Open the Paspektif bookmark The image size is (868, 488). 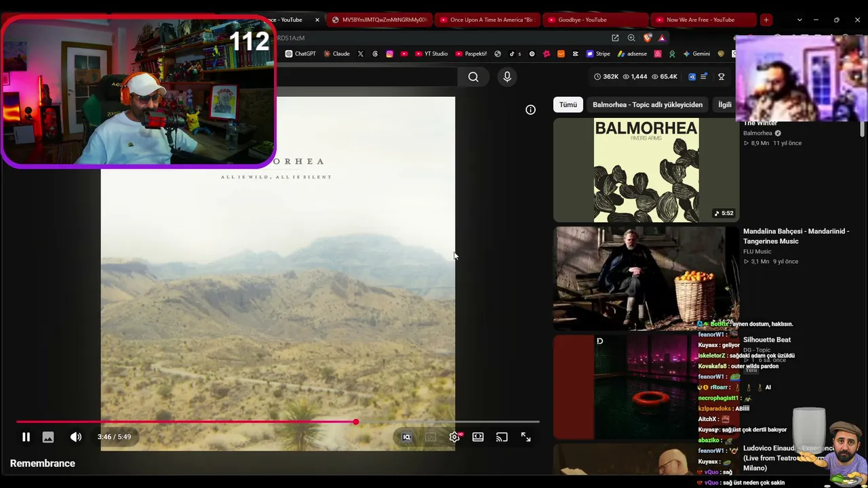click(471, 54)
